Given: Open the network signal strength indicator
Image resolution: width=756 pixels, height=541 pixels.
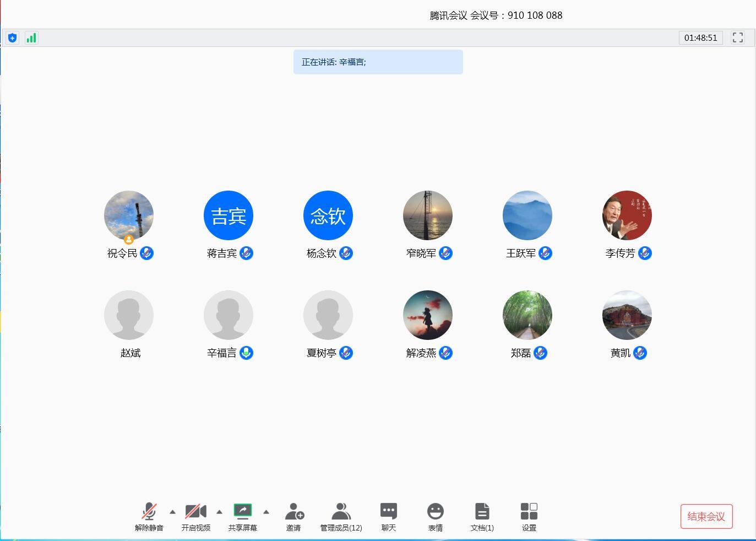Looking at the screenshot, I should click(x=31, y=38).
